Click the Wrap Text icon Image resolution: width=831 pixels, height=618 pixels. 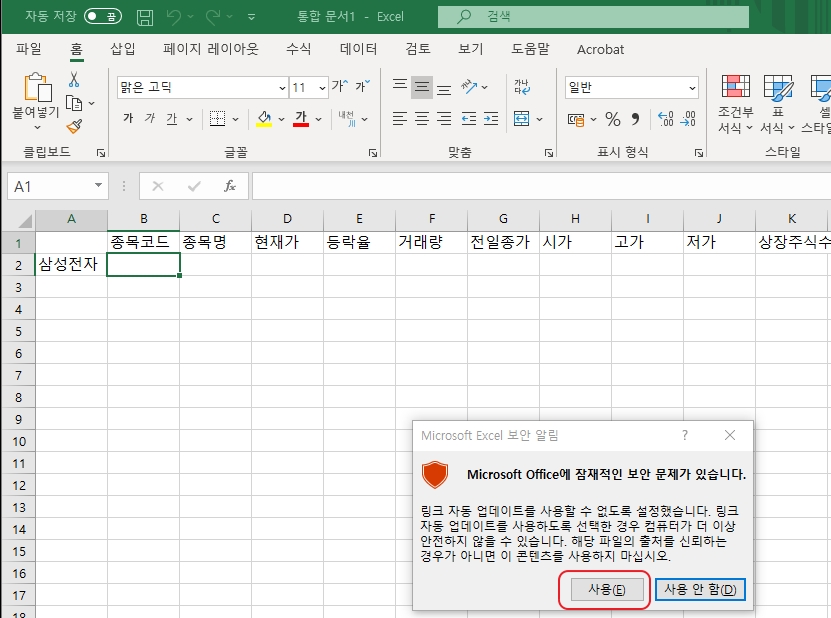[x=522, y=86]
